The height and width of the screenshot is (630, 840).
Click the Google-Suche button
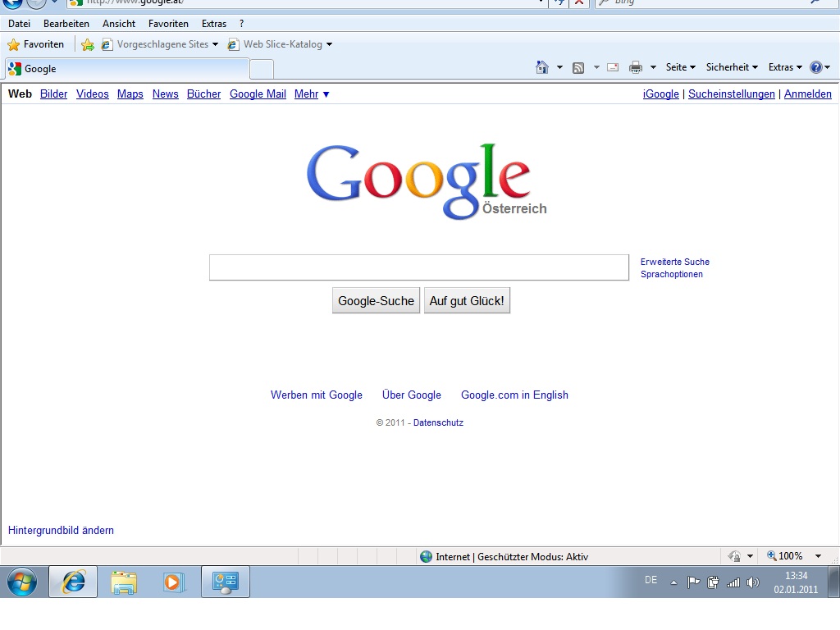[x=376, y=300]
